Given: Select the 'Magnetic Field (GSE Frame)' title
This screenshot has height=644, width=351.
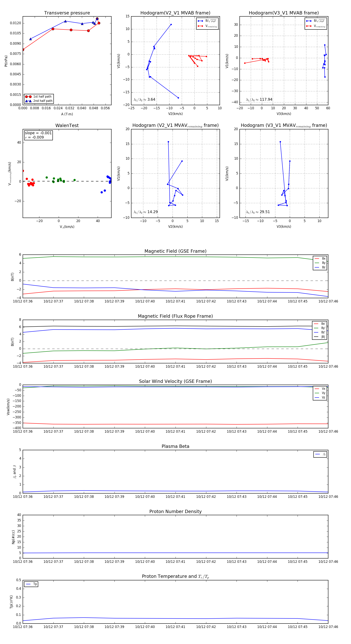Looking at the screenshot, I should [175, 251].
